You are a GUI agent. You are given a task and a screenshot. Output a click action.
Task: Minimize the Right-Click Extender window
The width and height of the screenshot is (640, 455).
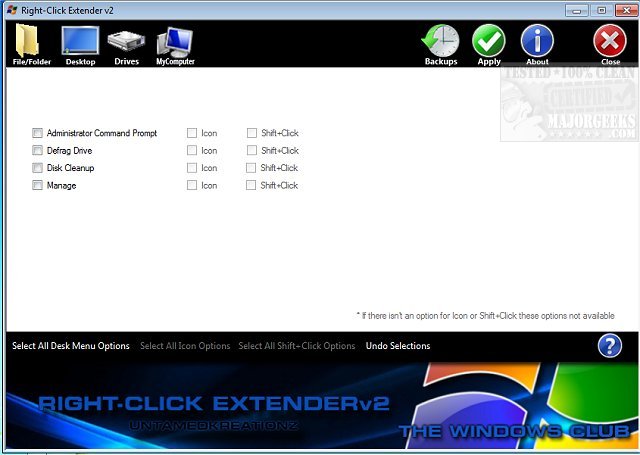[577, 10]
